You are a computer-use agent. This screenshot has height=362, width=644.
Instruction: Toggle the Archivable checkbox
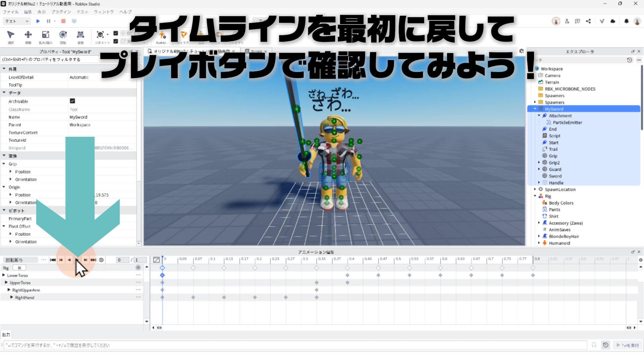click(72, 101)
